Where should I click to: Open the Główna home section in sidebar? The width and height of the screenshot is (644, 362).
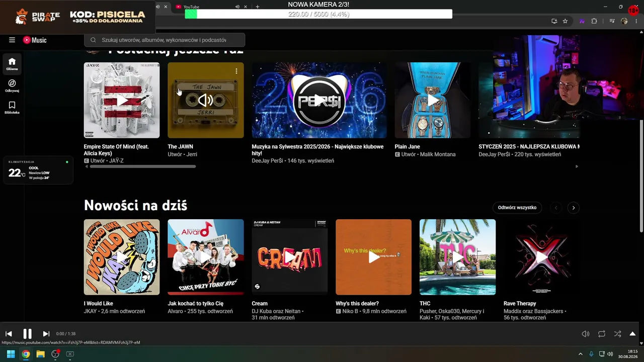coord(12,64)
